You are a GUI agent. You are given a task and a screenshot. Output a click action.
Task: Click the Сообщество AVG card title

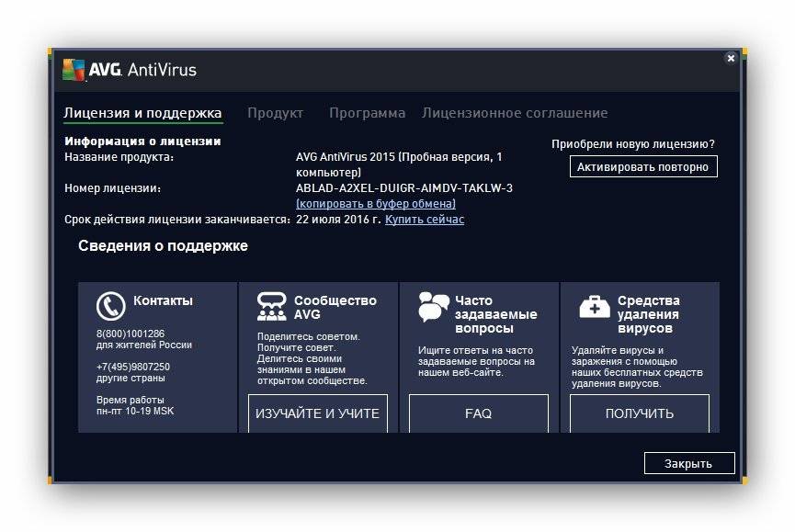[x=335, y=307]
